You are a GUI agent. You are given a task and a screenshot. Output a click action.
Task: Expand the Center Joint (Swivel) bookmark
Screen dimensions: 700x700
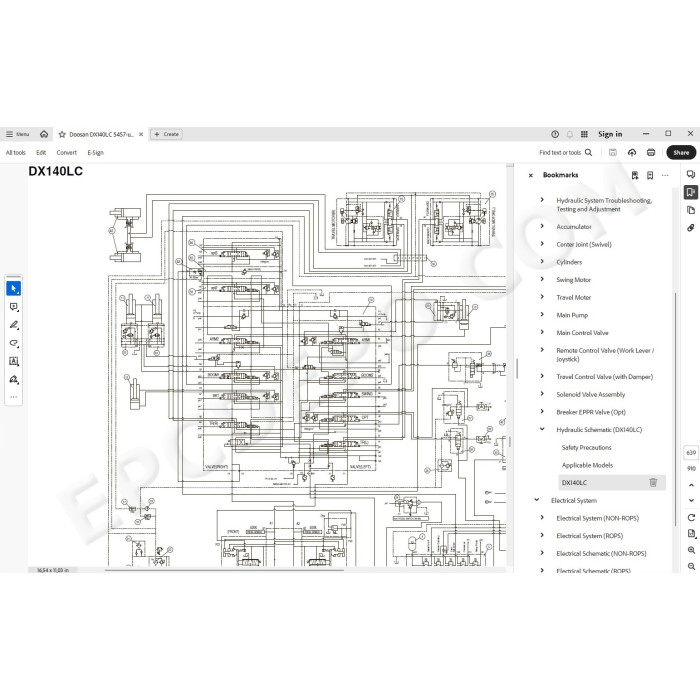click(542, 244)
